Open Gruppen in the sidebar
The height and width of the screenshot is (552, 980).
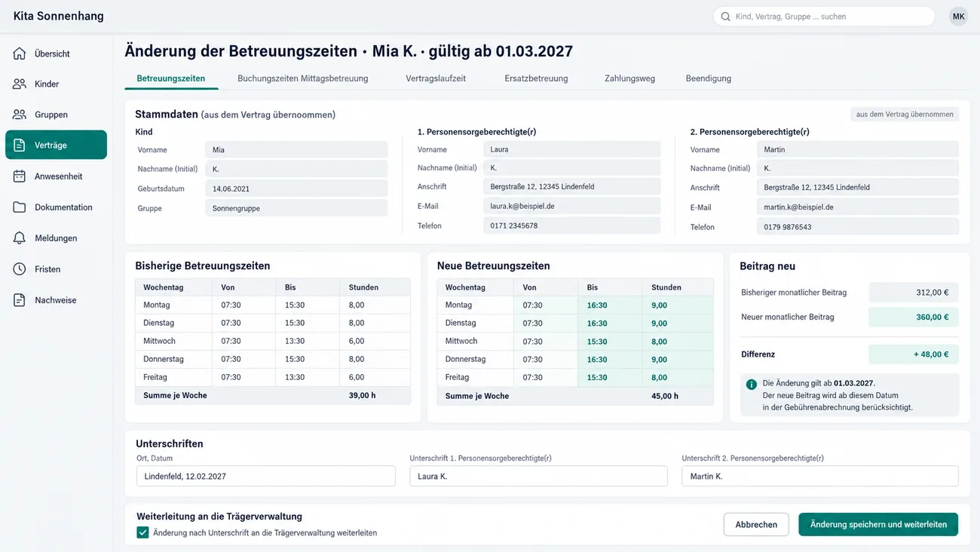56,115
